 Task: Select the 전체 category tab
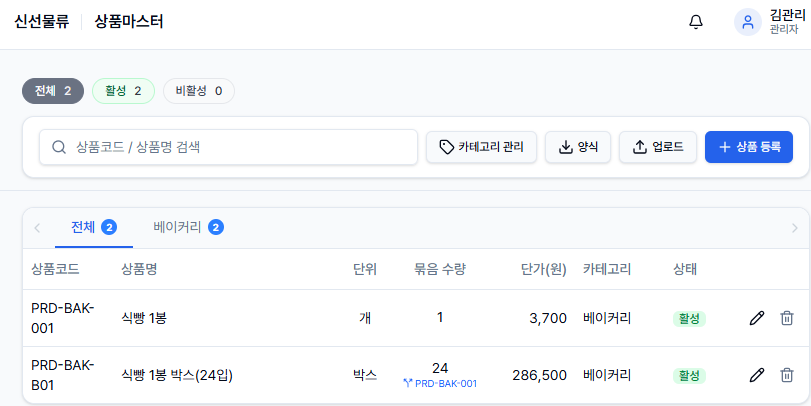[94, 228]
